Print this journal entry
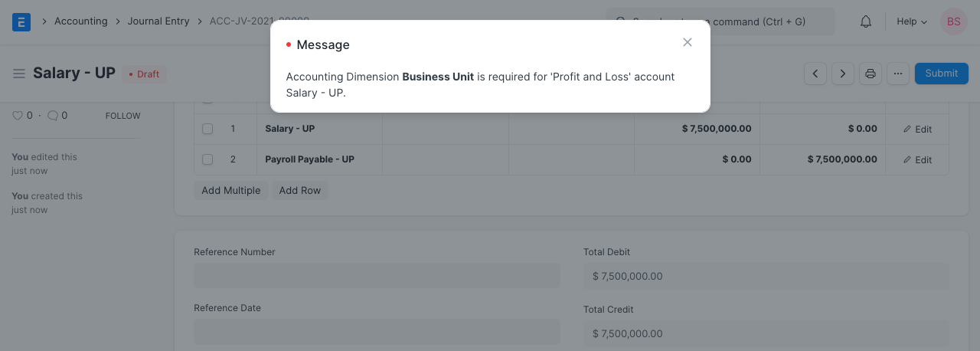 [x=871, y=74]
